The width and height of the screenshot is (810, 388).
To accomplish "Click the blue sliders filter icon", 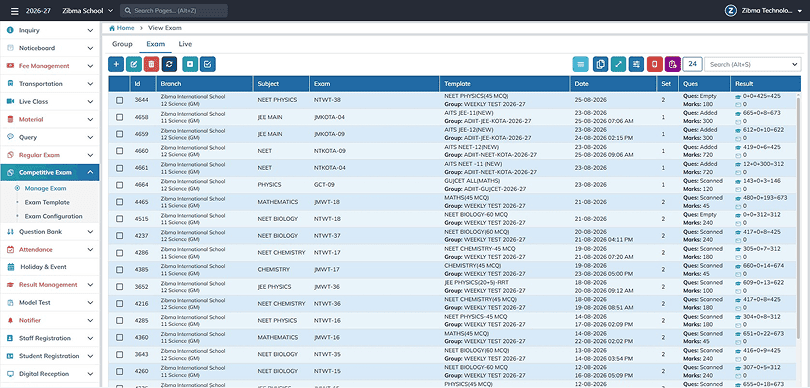I will (x=636, y=64).
